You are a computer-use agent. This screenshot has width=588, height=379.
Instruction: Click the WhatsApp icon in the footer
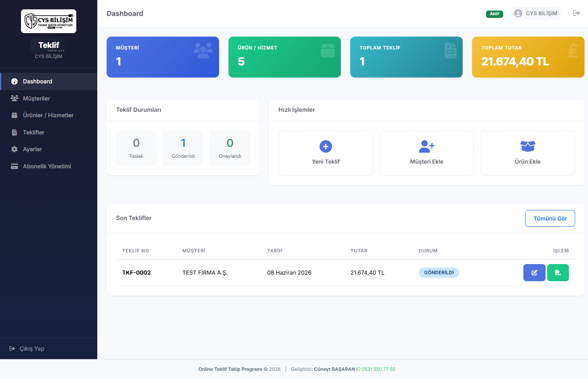(x=358, y=369)
